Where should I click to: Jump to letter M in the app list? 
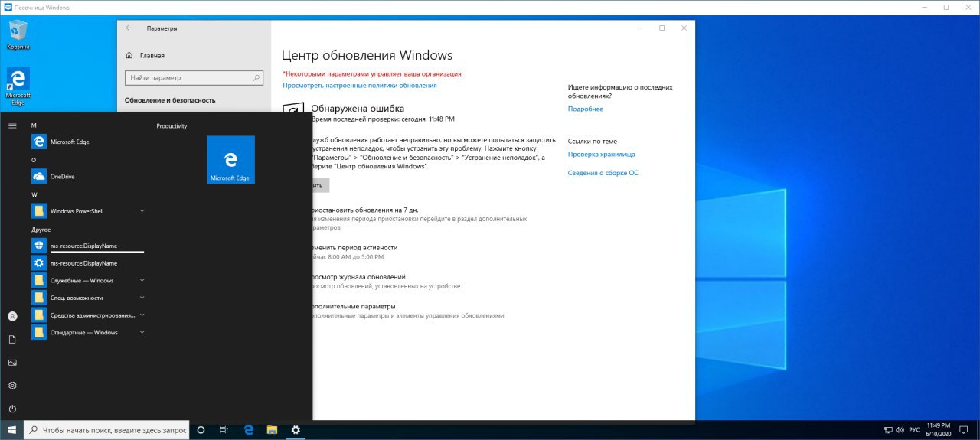[x=34, y=125]
